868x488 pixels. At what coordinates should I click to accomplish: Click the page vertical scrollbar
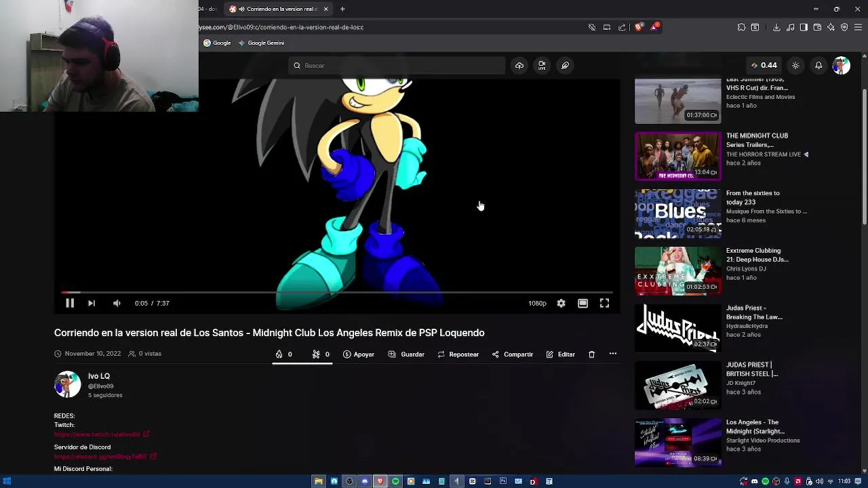864,156
